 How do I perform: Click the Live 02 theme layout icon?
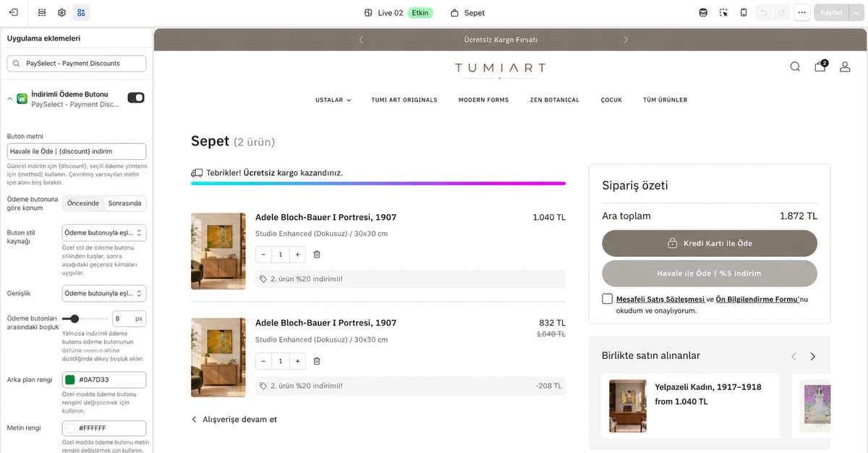point(368,12)
